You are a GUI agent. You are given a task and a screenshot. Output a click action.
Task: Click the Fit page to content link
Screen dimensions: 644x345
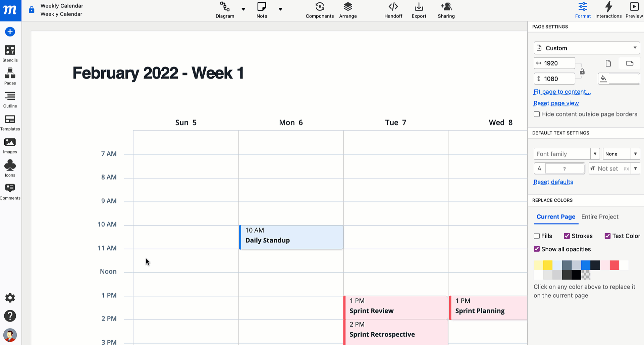[562, 92]
